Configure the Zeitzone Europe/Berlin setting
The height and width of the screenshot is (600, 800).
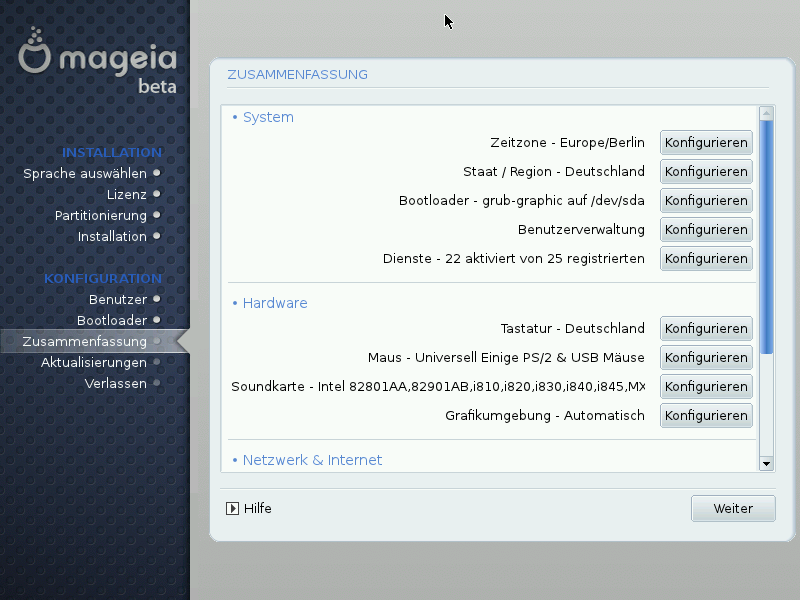[706, 142]
